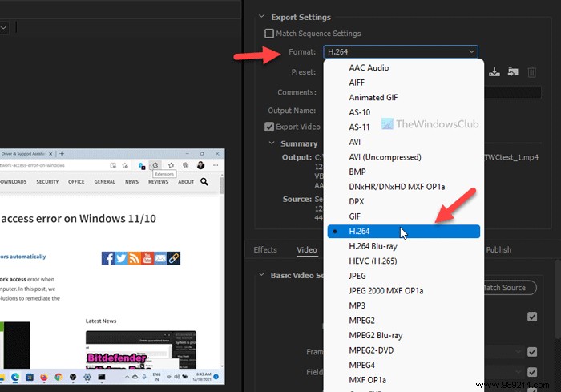Click the Bitdefender thumbnail under Latest News
This screenshot has height=392, width=561.
[x=140, y=350]
